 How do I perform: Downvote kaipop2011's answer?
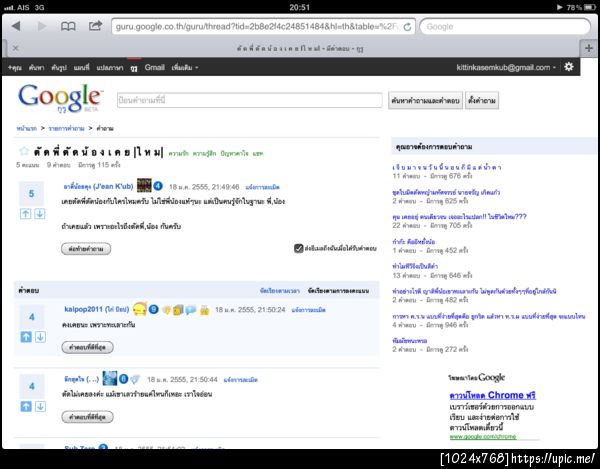point(41,337)
